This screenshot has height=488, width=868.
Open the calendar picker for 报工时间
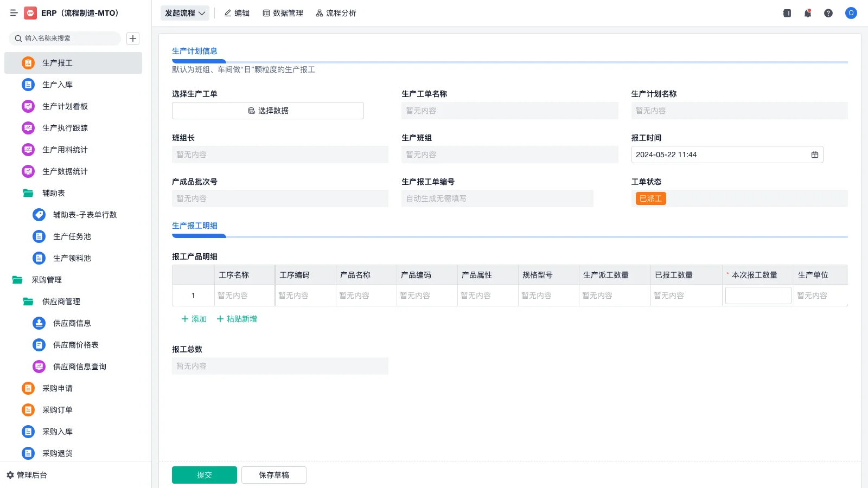[815, 155]
